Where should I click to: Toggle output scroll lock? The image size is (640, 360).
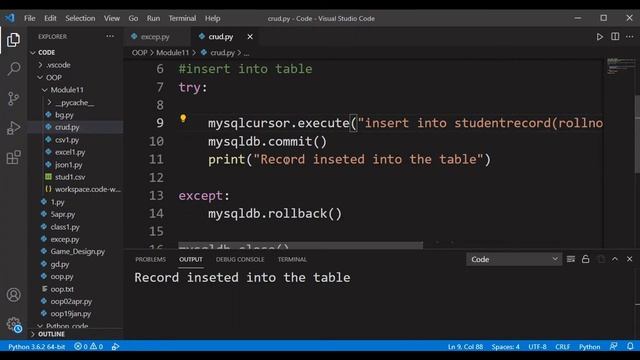585,259
